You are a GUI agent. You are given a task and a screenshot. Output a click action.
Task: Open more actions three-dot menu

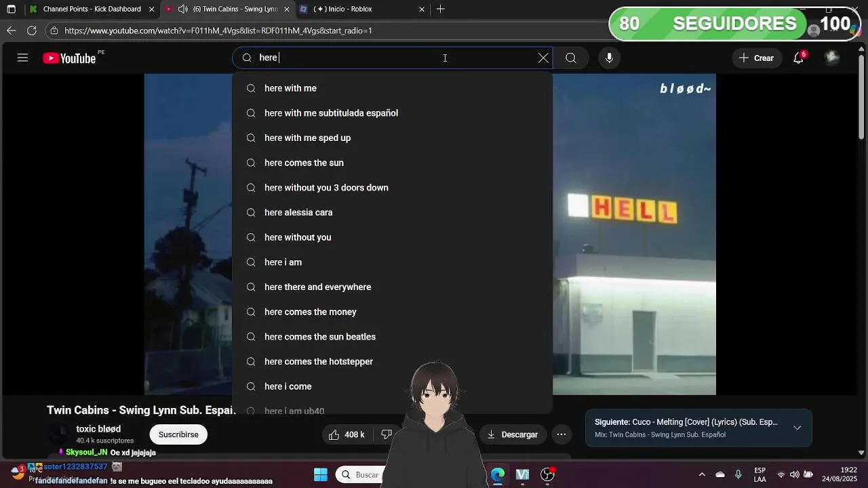click(561, 434)
